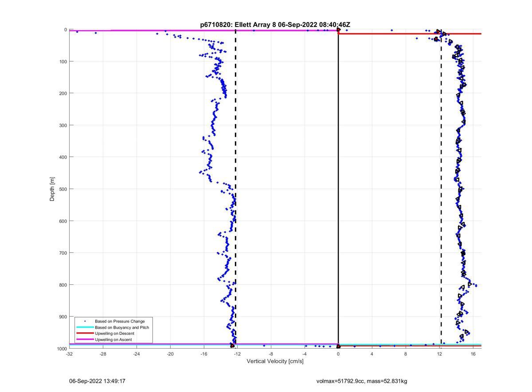Click the x-axis tick label 8

(406, 354)
